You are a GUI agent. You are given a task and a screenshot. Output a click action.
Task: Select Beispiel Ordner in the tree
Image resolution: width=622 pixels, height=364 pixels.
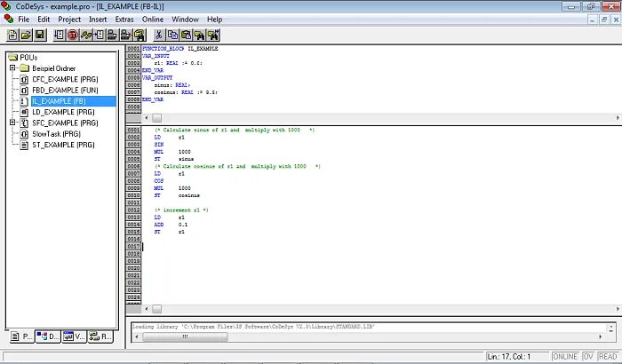(x=53, y=68)
